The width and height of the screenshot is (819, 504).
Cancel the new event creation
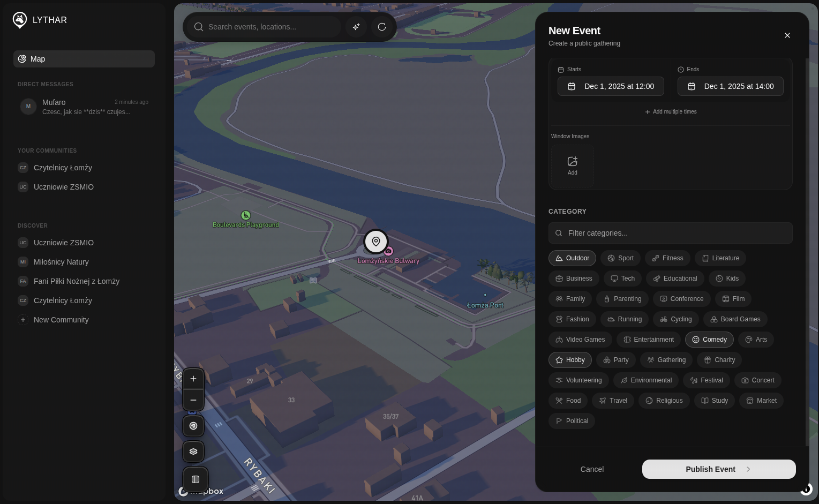(x=592, y=469)
